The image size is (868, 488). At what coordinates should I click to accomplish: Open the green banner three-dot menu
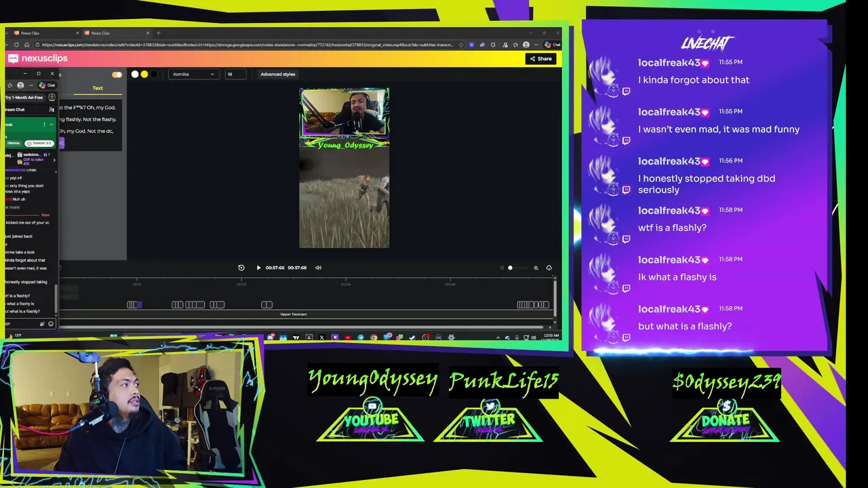(44, 124)
